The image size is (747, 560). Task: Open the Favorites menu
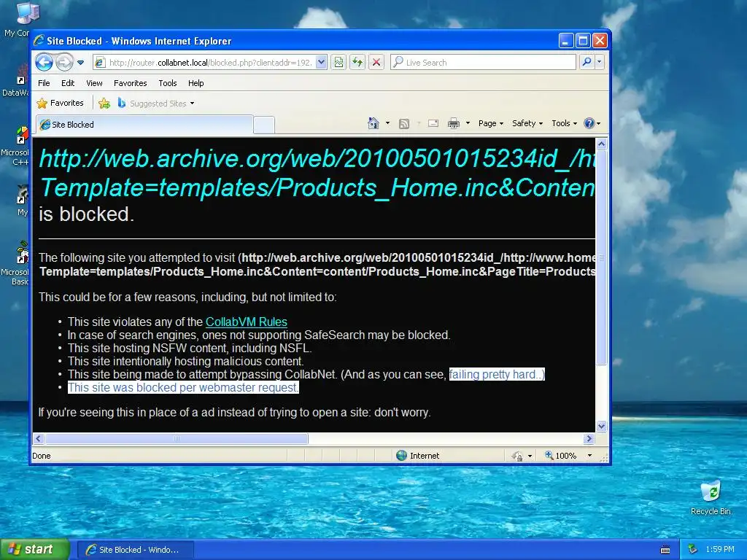click(x=130, y=83)
